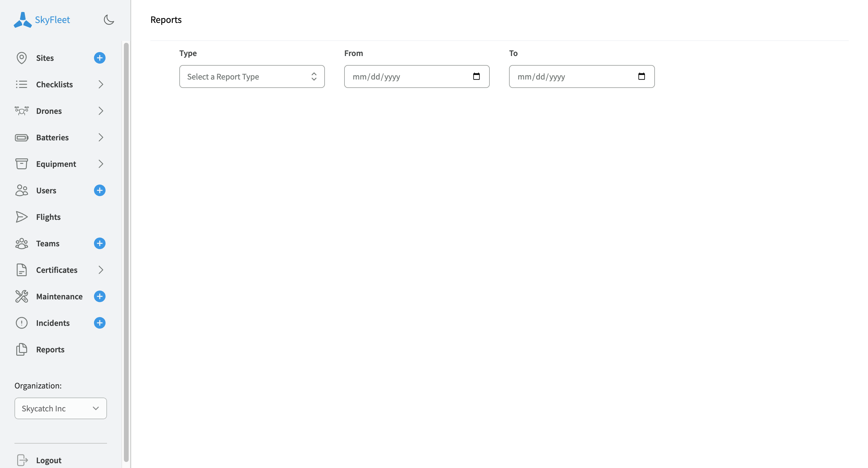Open the Flights menu item
Viewport: 868px width, 468px height.
(x=48, y=217)
